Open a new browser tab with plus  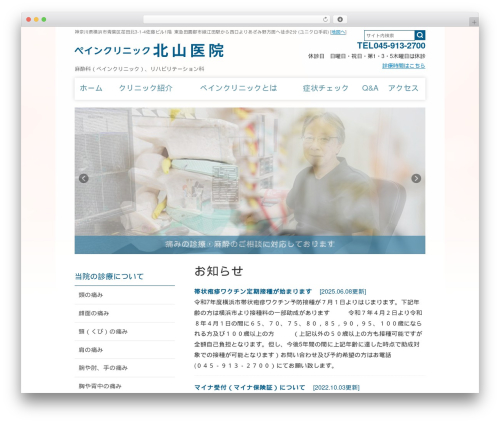point(474,22)
